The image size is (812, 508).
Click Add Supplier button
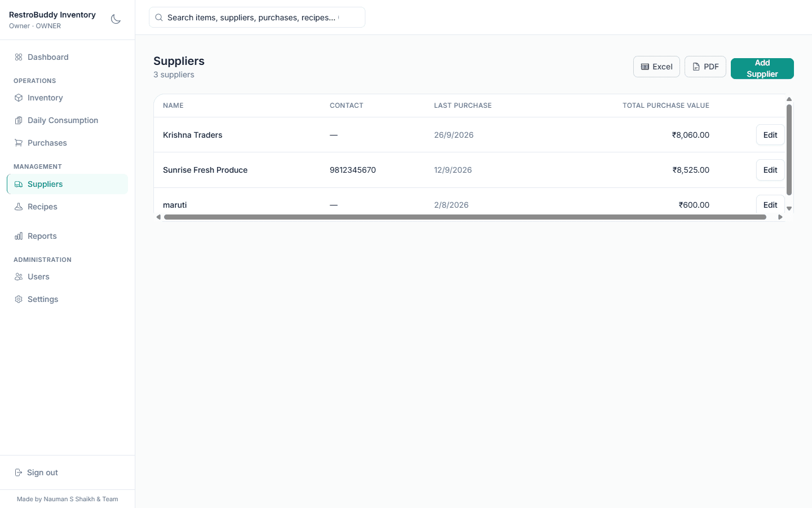[762, 68]
